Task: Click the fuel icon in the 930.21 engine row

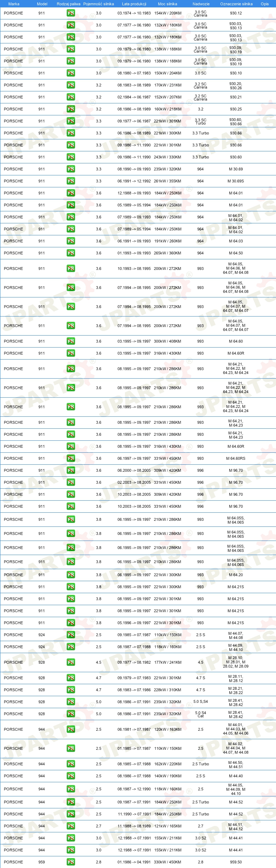Action: (71, 97)
